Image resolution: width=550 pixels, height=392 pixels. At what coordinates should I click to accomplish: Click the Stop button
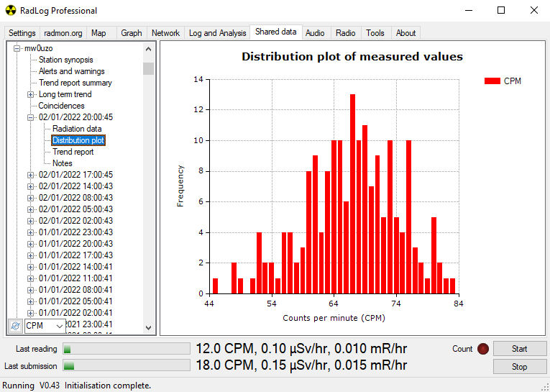pyautogui.click(x=520, y=367)
